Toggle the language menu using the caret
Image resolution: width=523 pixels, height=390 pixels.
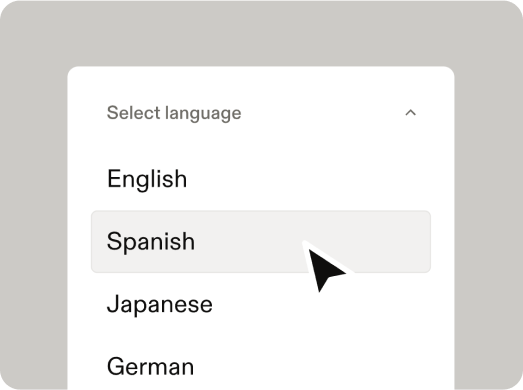pos(410,113)
